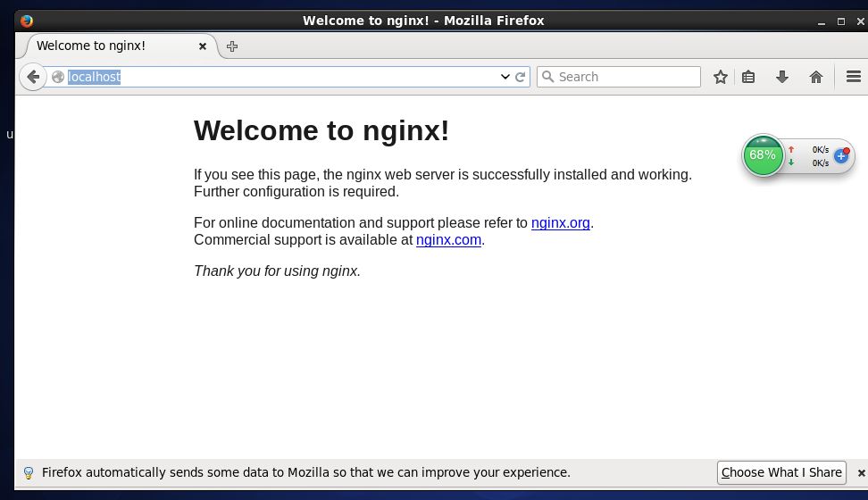This screenshot has width=868, height=500.
Task: Dismiss the Firefox data notification bar
Action: tap(861, 473)
